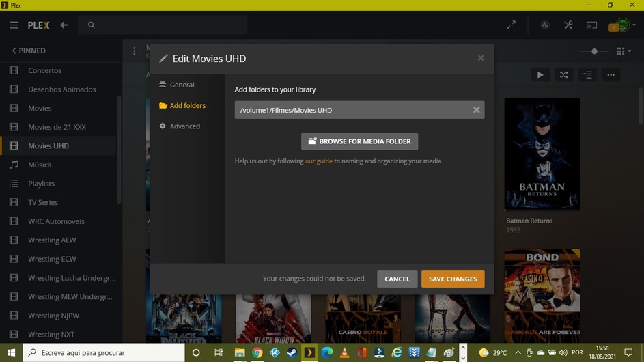Open the user account avatar menu
Image resolution: width=644 pixels, height=362 pixels.
click(622, 25)
